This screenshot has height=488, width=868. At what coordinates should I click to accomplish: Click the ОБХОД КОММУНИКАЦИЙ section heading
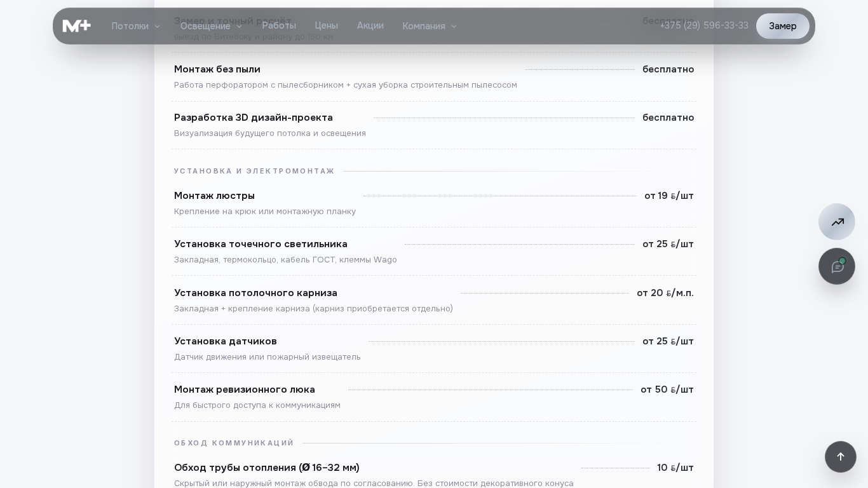point(234,443)
